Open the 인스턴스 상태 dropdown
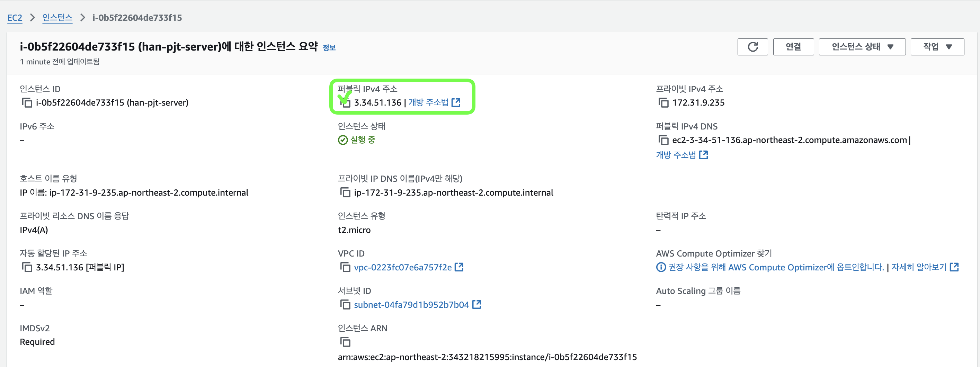The width and height of the screenshot is (980, 367). [x=862, y=47]
